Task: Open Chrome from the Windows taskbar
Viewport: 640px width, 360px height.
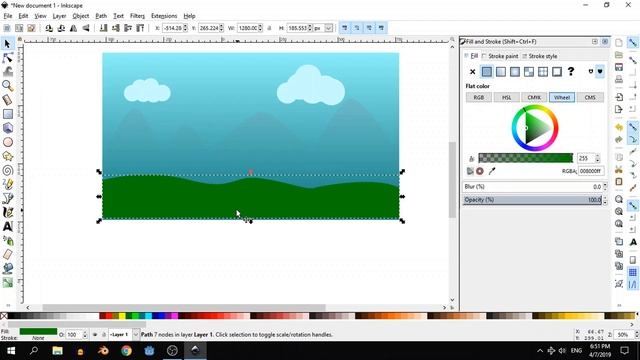Action: [x=126, y=350]
